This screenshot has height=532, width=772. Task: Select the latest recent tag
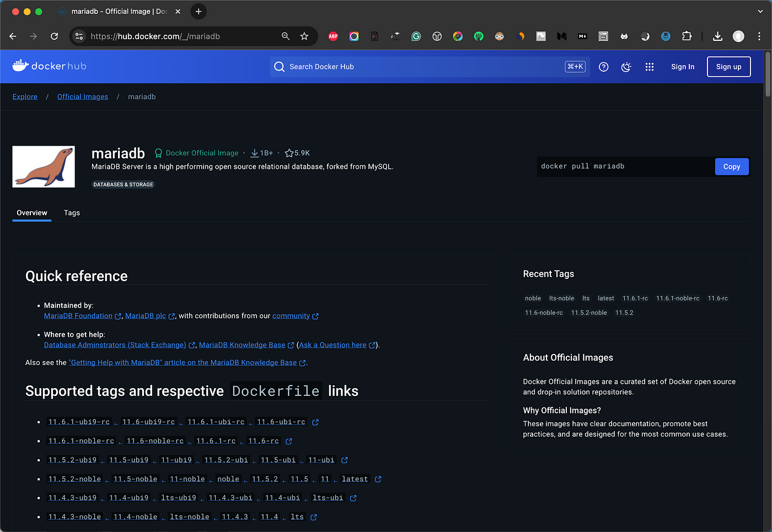605,298
